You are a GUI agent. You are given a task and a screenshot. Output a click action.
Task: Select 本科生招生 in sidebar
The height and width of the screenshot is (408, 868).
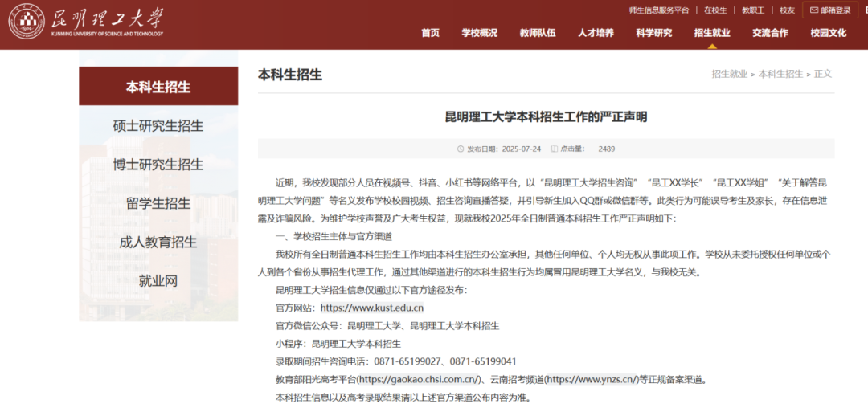pyautogui.click(x=158, y=87)
